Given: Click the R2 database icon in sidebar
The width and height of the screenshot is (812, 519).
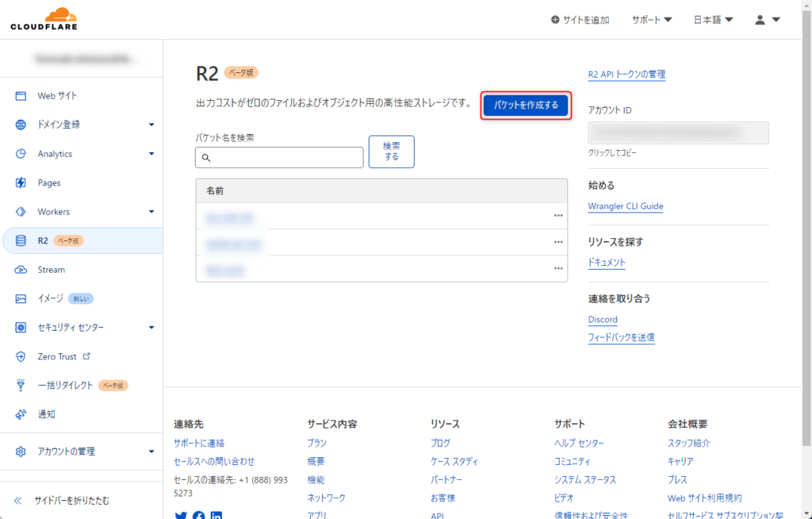Looking at the screenshot, I should 21,240.
